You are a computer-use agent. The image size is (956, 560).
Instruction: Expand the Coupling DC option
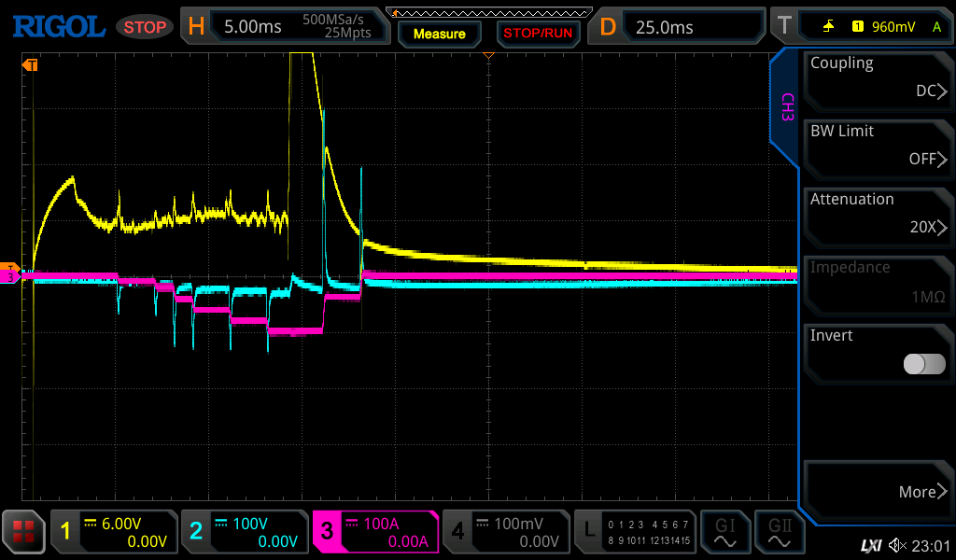(x=878, y=78)
